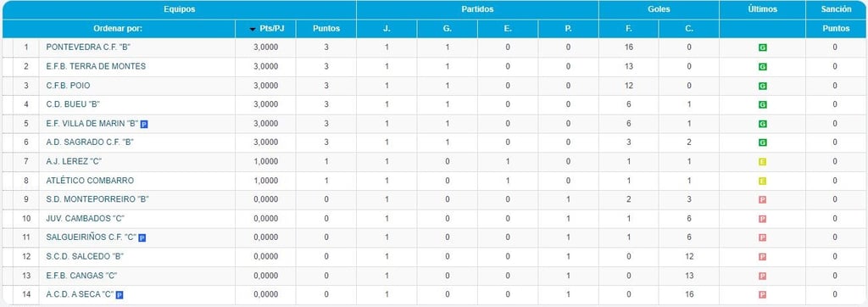Click the green G icon for C.F.B. POIO
868x307 pixels.
tap(762, 86)
